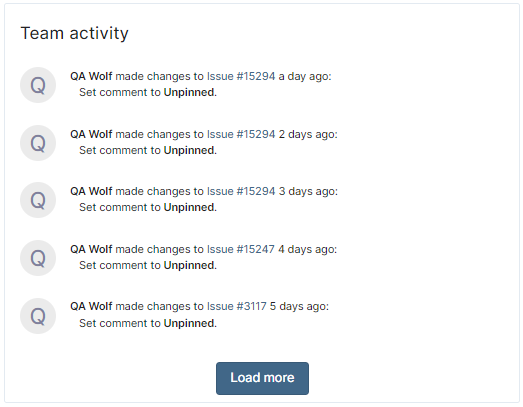
Task: Click the Q avatar next to Issue #3117 entry
Action: tap(38, 316)
